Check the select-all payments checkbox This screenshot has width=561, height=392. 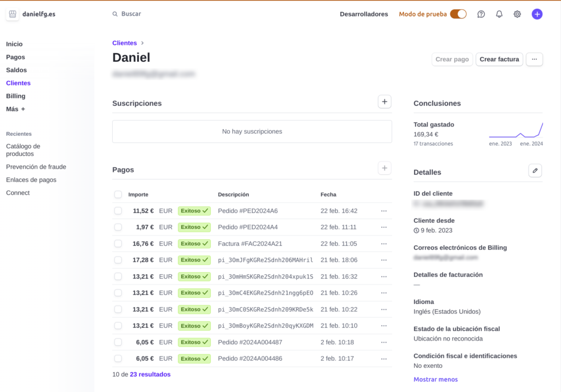pos(118,194)
